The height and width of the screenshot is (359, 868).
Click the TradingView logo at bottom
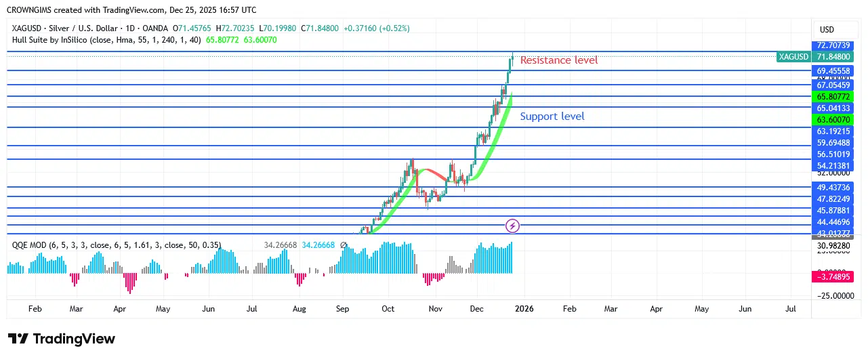(x=62, y=339)
